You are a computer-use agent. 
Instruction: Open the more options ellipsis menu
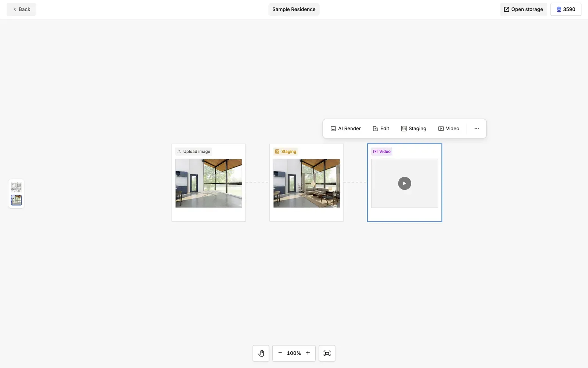(x=477, y=128)
